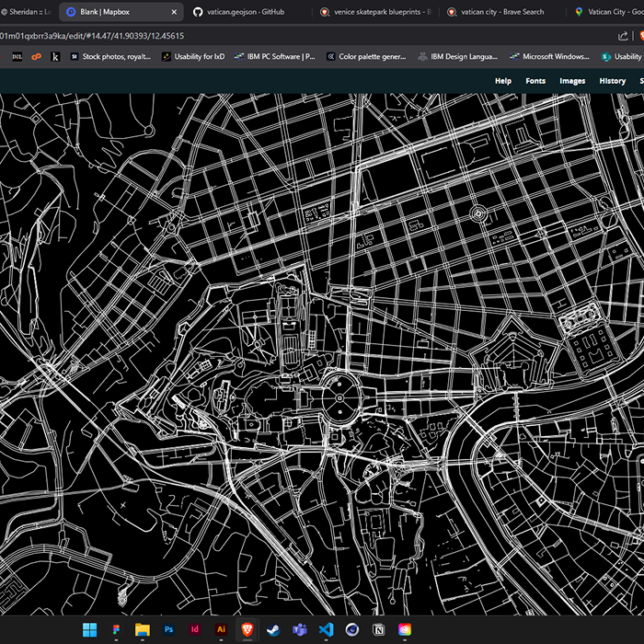Image resolution: width=644 pixels, height=644 pixels.
Task: Open Figma from the taskbar
Action: coord(116,630)
